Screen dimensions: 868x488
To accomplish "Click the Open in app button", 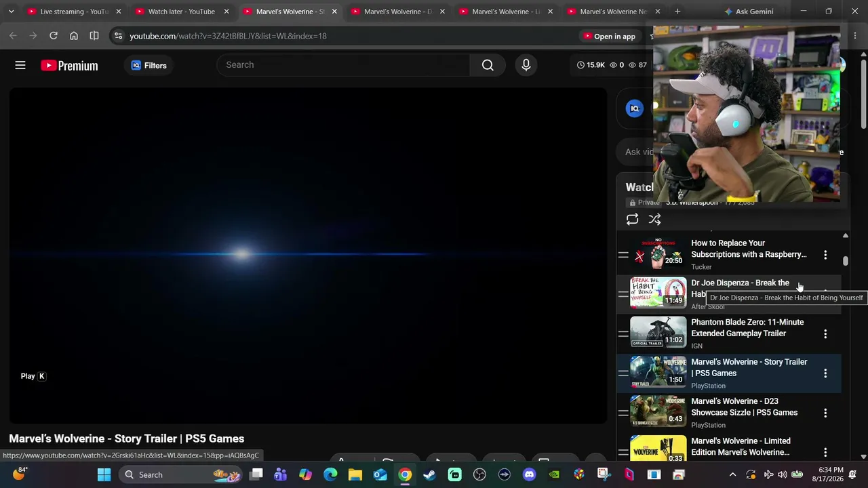I will tap(609, 36).
